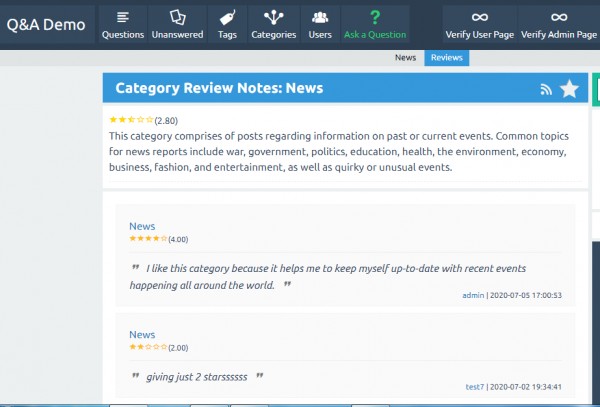Click the green Ask a Question button

tap(375, 24)
